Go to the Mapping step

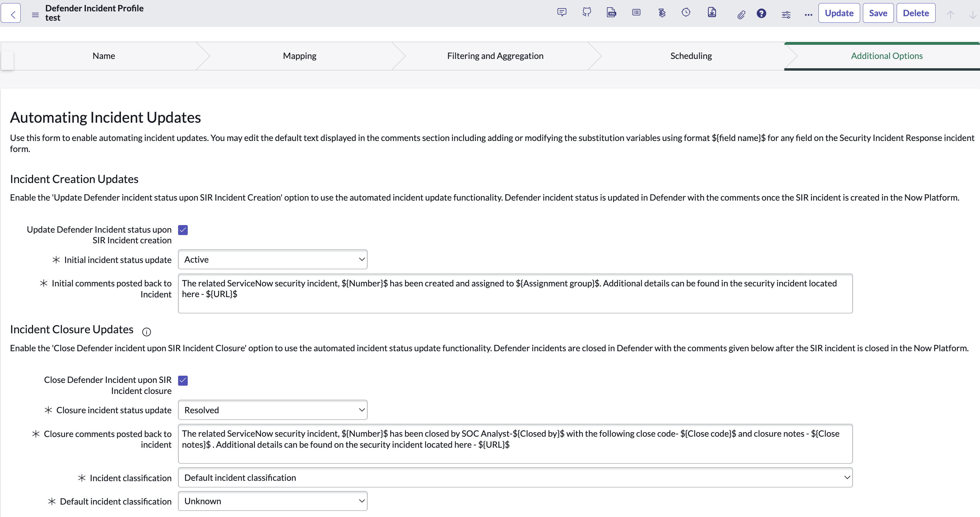[299, 56]
